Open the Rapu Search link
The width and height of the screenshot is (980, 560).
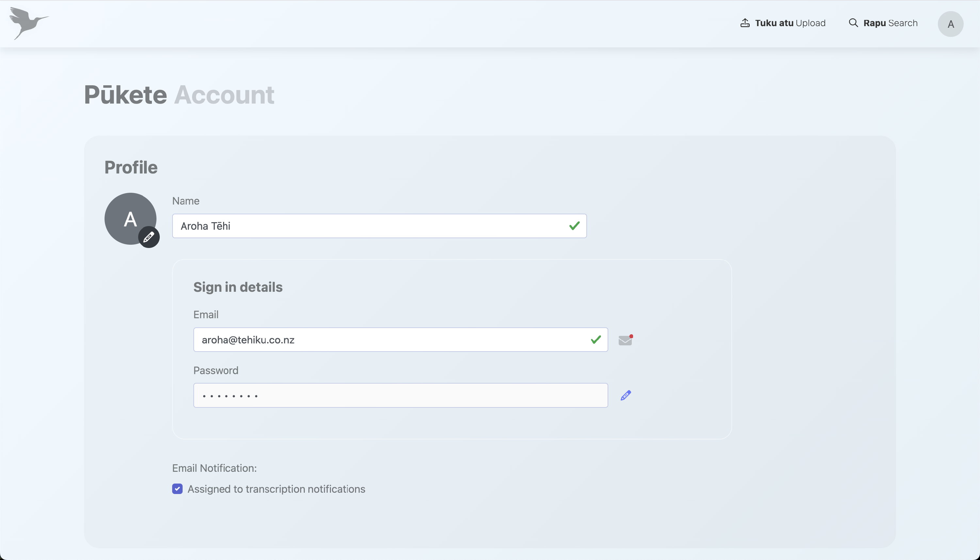(883, 23)
